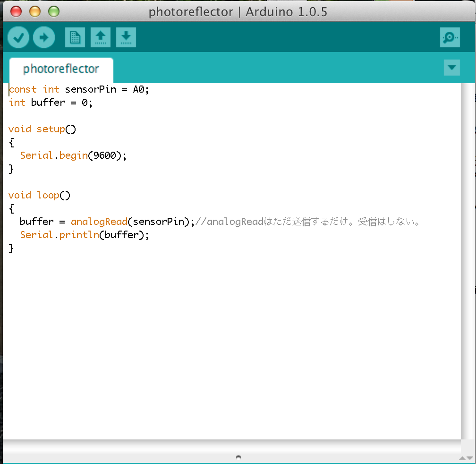Expand the tab menu dropdown arrow

(451, 68)
